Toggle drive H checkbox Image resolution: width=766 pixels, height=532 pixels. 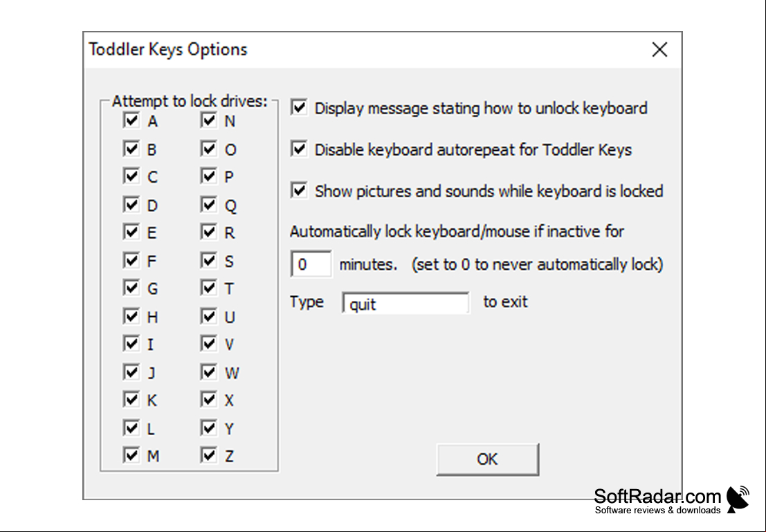(131, 316)
